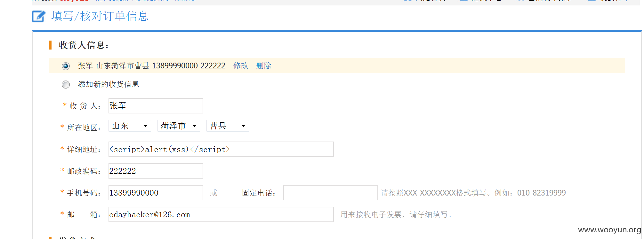Click the 所在地区 field label

[x=84, y=127]
